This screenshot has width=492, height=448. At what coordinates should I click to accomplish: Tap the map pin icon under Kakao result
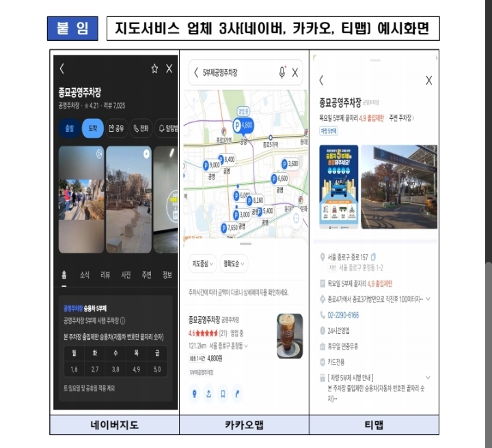click(x=194, y=393)
